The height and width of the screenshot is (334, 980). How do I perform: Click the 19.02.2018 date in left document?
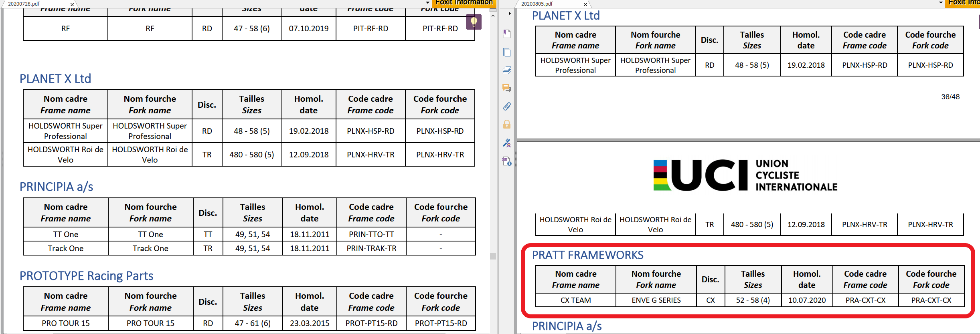point(309,131)
